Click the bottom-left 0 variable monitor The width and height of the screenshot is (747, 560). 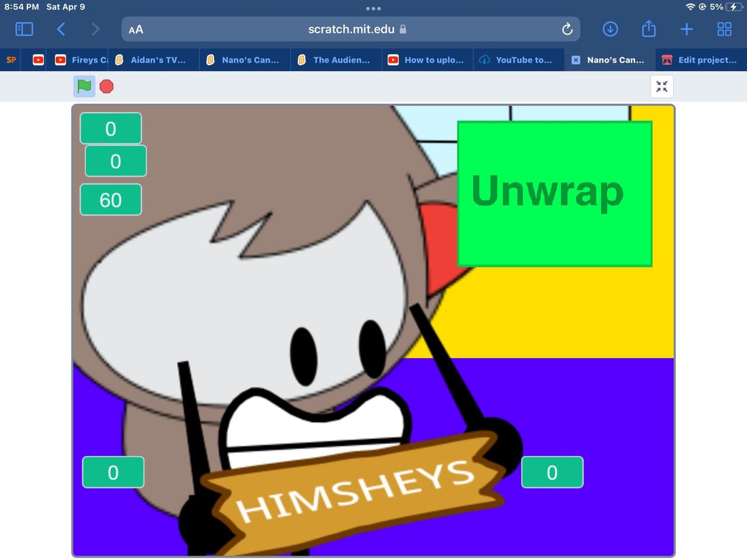113,472
